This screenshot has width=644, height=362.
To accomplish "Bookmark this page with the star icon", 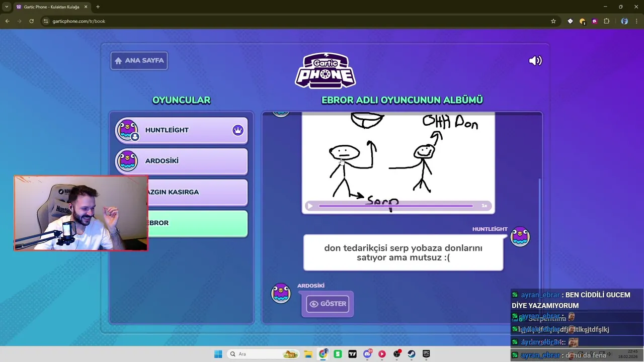I will click(x=553, y=21).
